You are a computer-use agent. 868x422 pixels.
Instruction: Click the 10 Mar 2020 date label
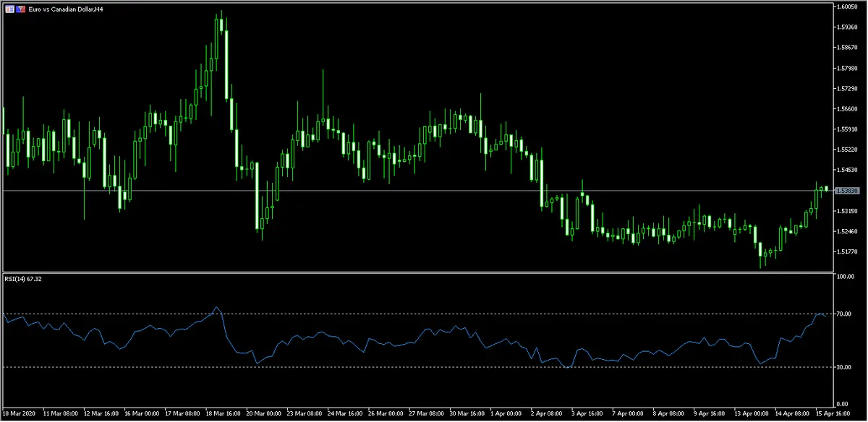coord(18,414)
